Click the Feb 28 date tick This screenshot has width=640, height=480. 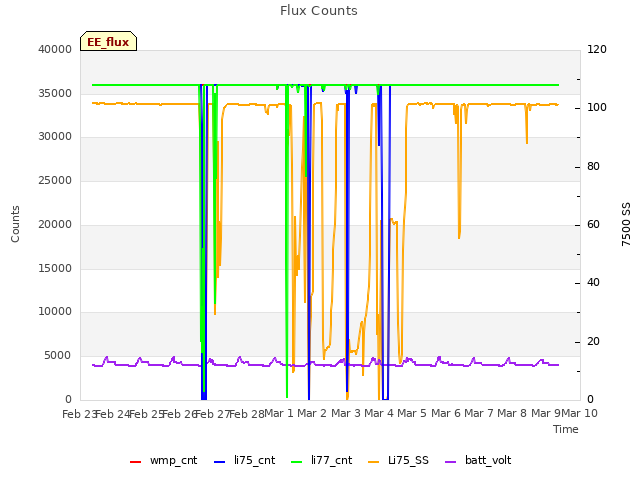247,414
